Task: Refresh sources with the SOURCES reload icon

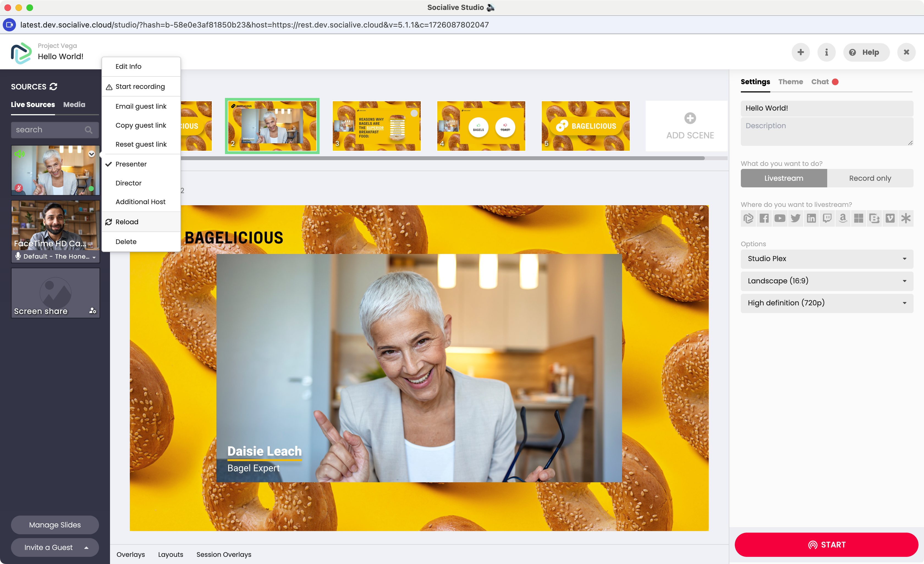Action: point(54,87)
